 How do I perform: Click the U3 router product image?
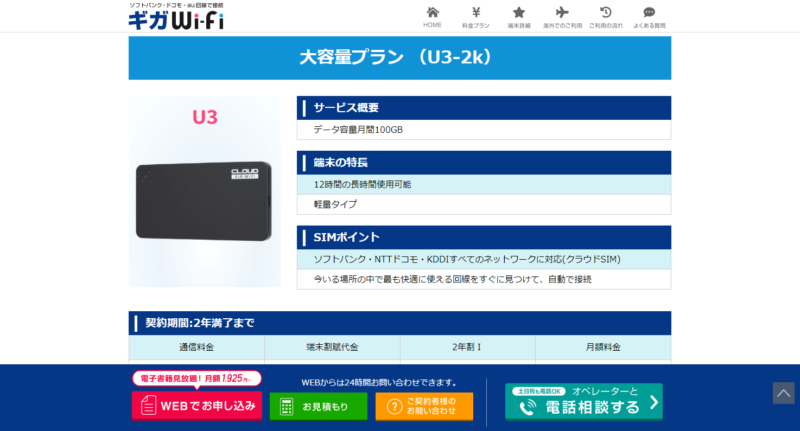point(205,192)
